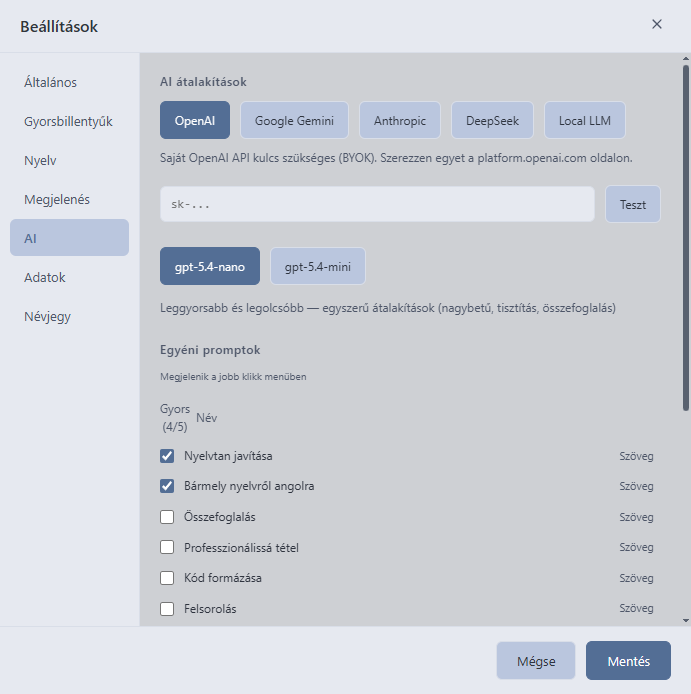
Task: Check the Felsorolás checkbox
Action: click(x=167, y=609)
